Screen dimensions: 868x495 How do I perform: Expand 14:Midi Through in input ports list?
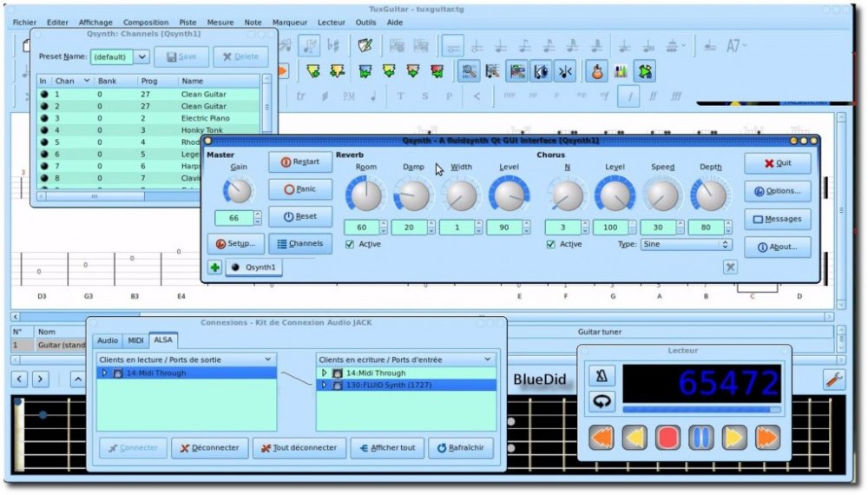click(325, 373)
